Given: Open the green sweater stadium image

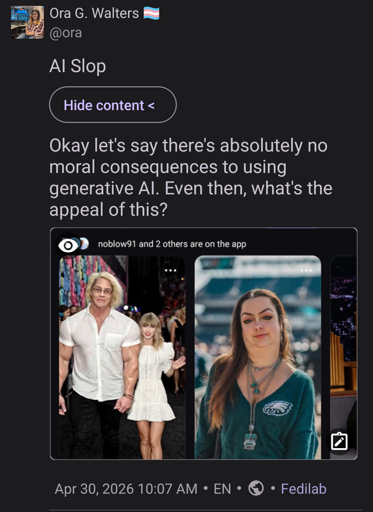Looking at the screenshot, I should click(x=258, y=357).
